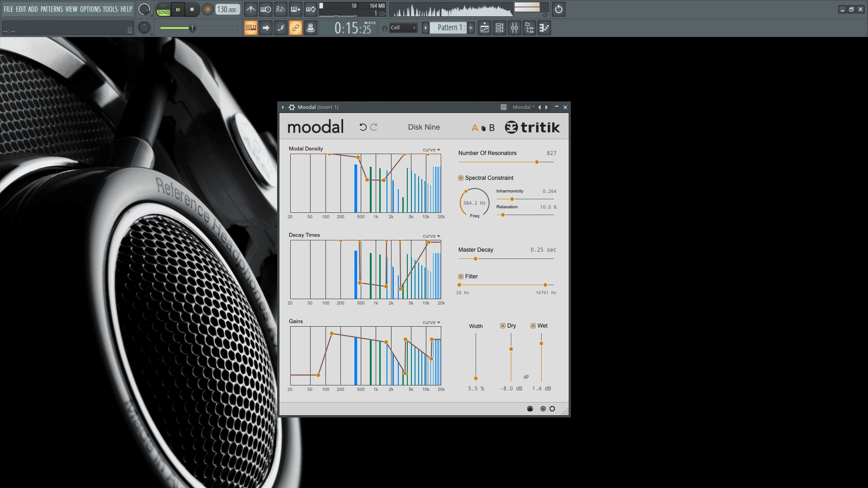The image size is (868, 488).
Task: Click the copy A to B icon
Action: 483,128
